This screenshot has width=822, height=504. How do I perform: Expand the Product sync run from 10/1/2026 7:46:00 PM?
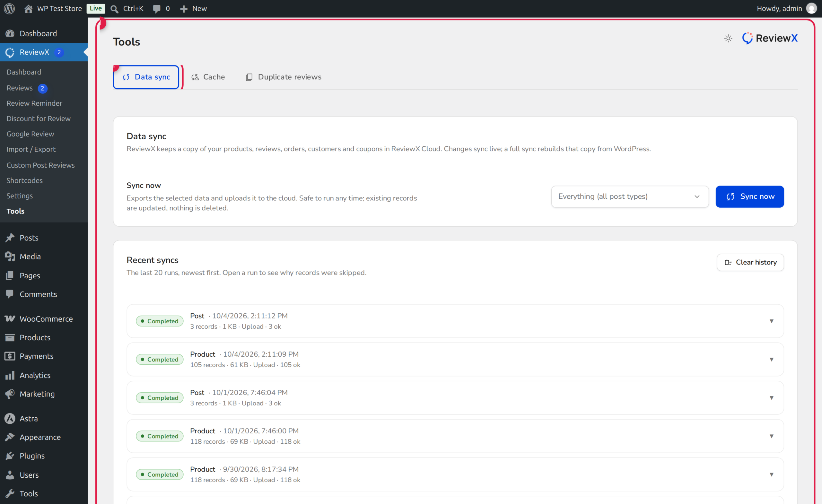pyautogui.click(x=455, y=436)
